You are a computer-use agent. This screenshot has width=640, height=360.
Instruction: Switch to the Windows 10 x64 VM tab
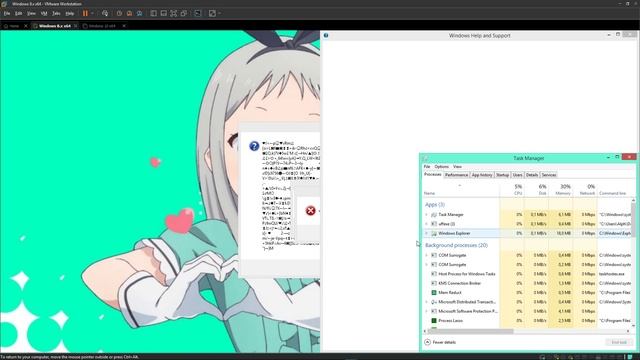pyautogui.click(x=102, y=26)
